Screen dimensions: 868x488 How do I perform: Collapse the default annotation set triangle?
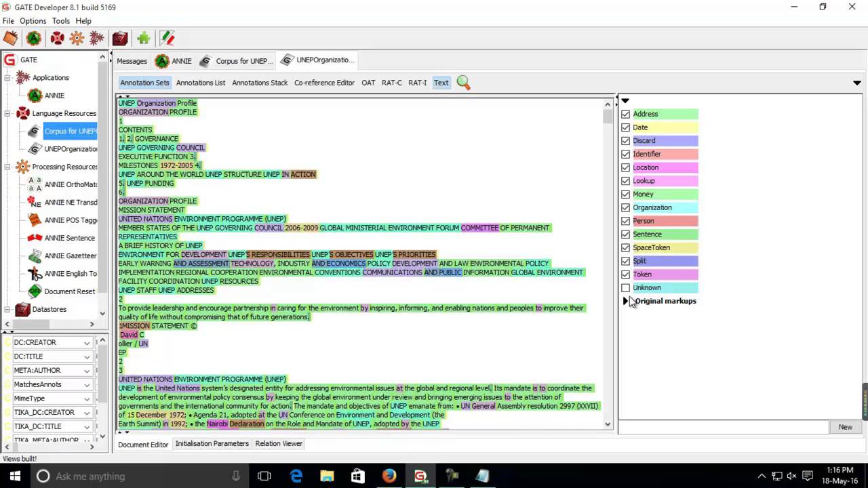(625, 101)
